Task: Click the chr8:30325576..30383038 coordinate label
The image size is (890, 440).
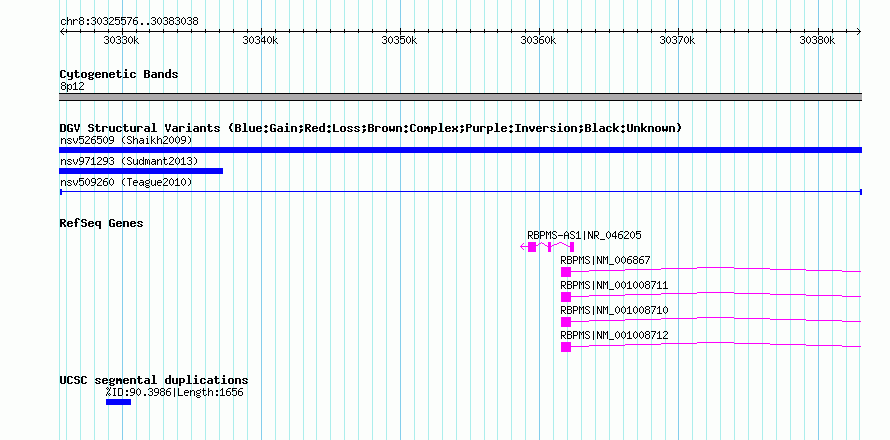Action: point(129,22)
